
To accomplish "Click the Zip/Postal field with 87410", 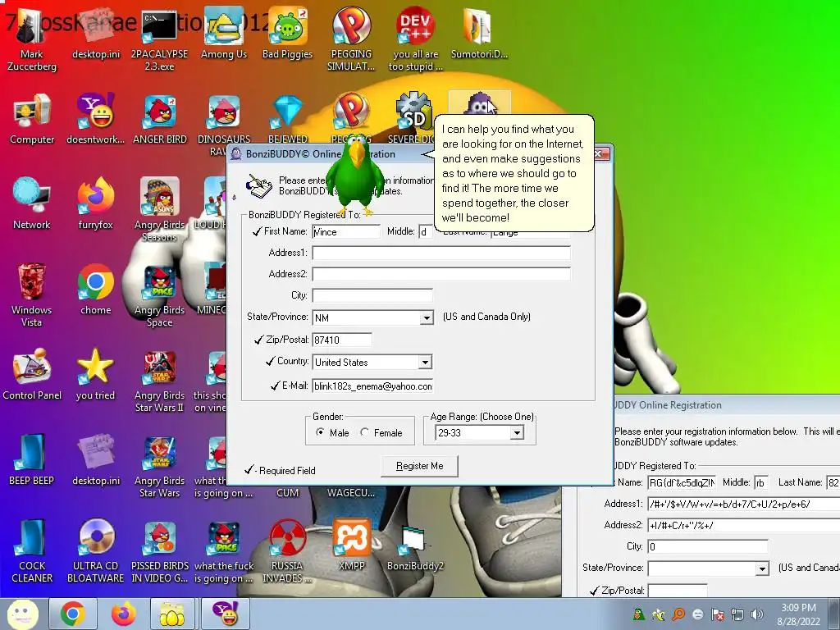I will pos(342,340).
